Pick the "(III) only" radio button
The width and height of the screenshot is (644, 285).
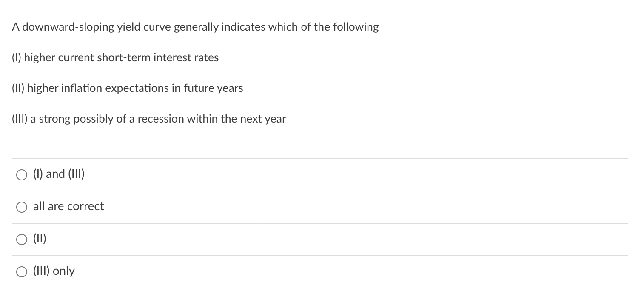[22, 271]
